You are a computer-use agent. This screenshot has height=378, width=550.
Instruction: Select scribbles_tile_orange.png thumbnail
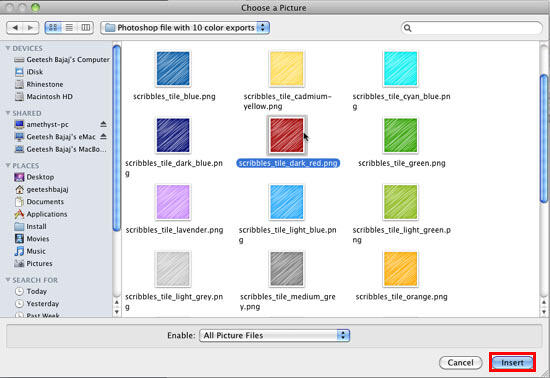pos(401,269)
